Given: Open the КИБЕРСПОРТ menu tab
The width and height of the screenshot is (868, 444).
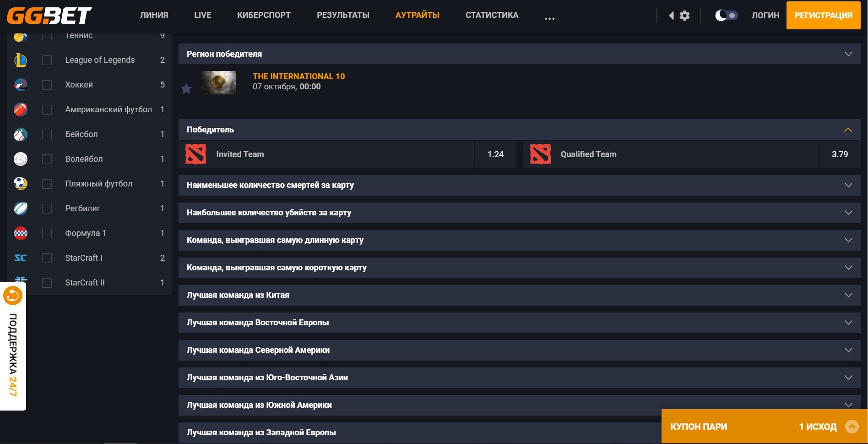Looking at the screenshot, I should click(264, 15).
